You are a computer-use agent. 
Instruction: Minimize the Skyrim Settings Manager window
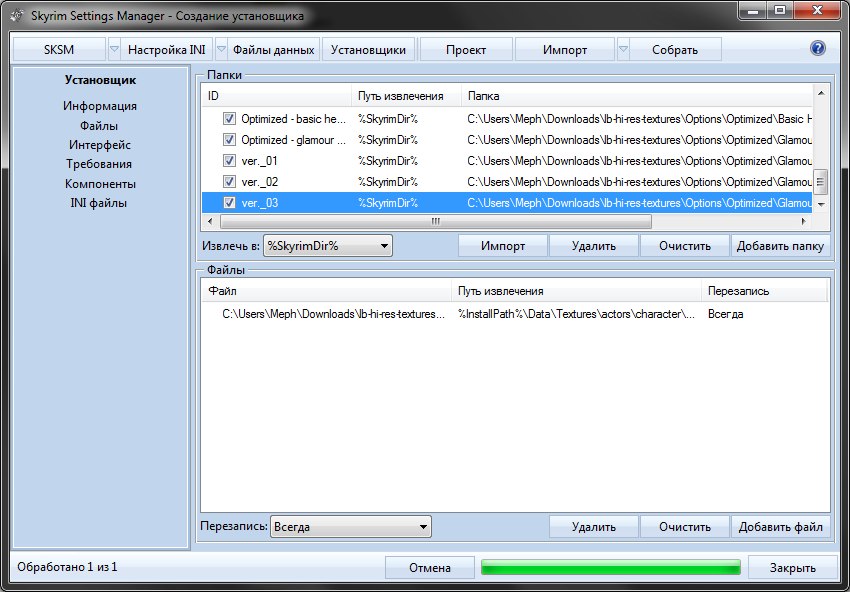[754, 11]
